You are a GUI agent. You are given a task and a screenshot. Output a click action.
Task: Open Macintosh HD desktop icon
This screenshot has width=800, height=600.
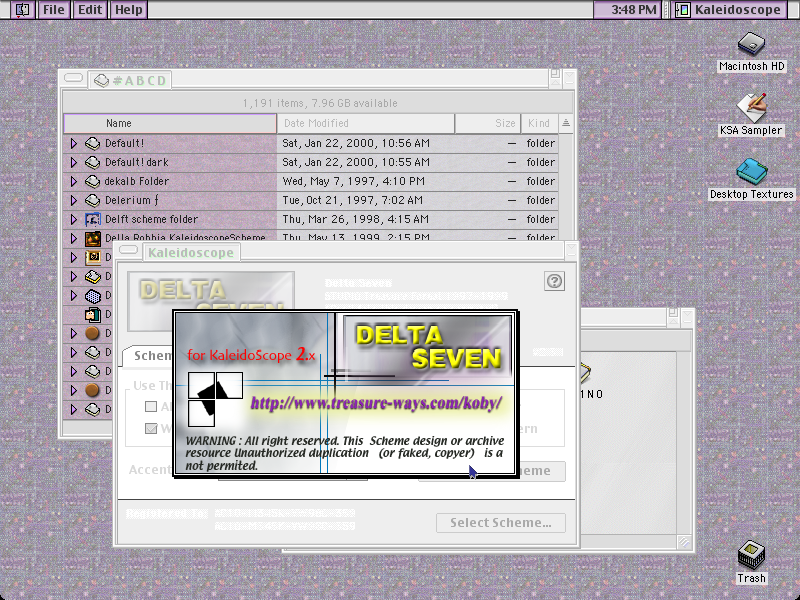pyautogui.click(x=752, y=44)
